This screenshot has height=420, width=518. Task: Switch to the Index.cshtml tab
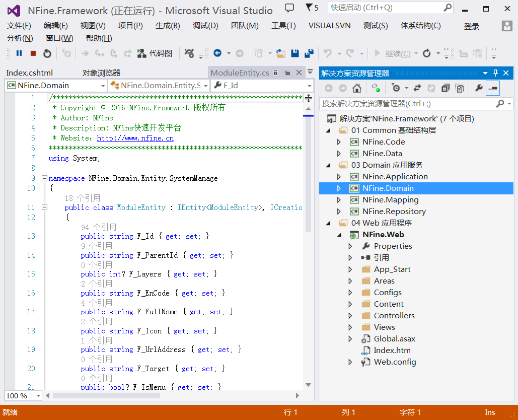30,73
